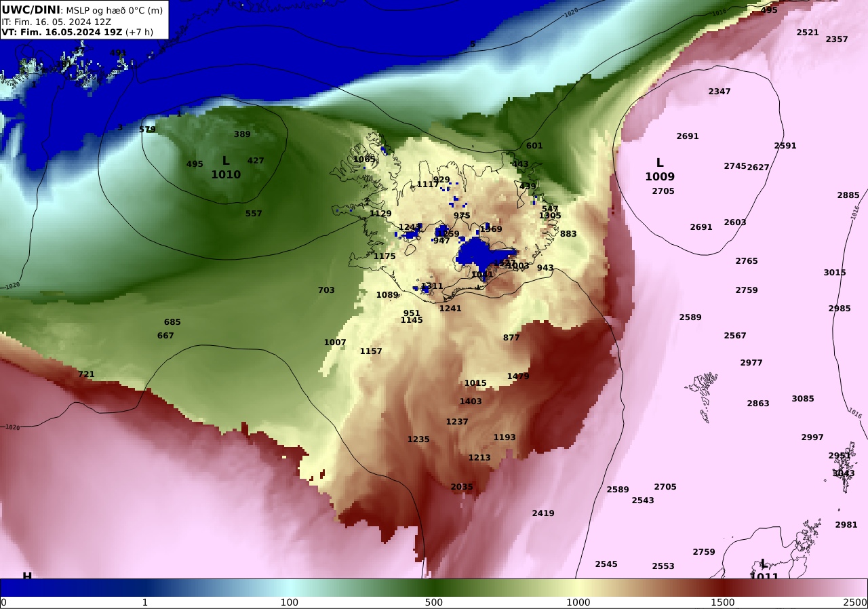This screenshot has height=609, width=868.
Task: Click the value 1213 on the map
Action: point(479,458)
